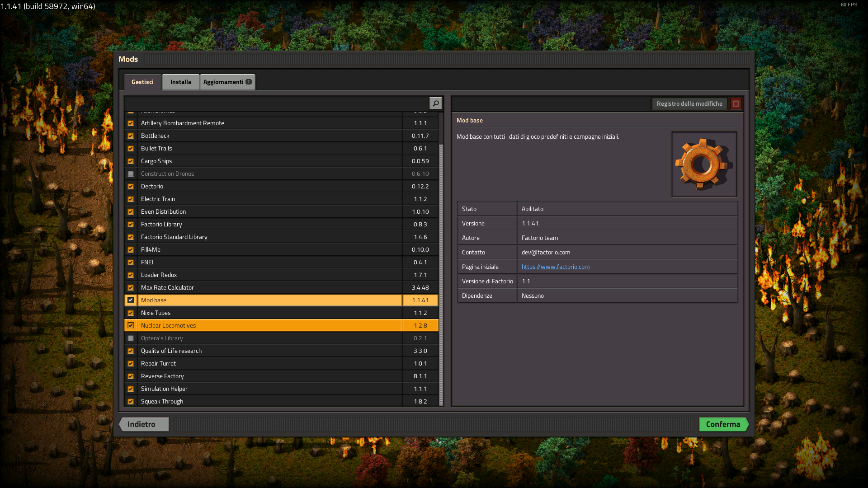
Task: Click the search magnifier icon
Action: coord(435,103)
